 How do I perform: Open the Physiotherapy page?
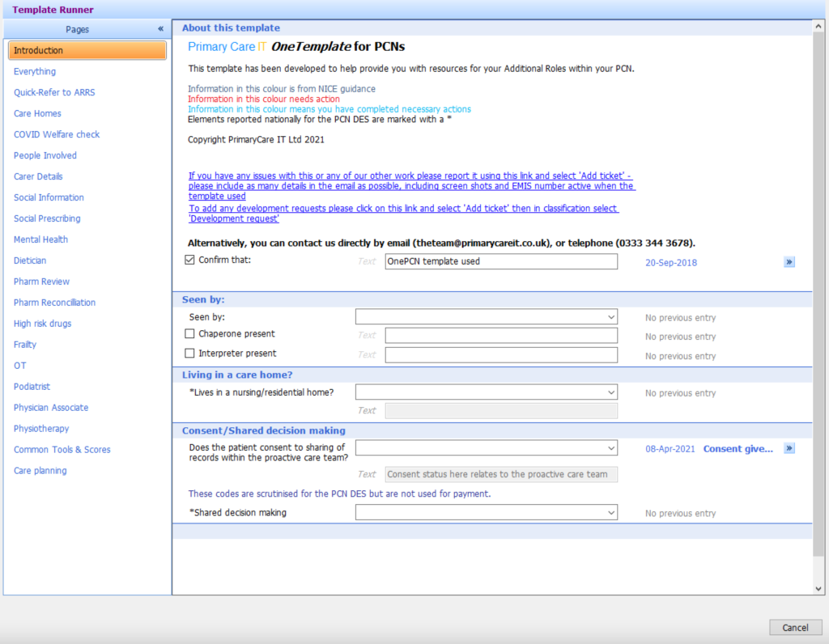[41, 429]
